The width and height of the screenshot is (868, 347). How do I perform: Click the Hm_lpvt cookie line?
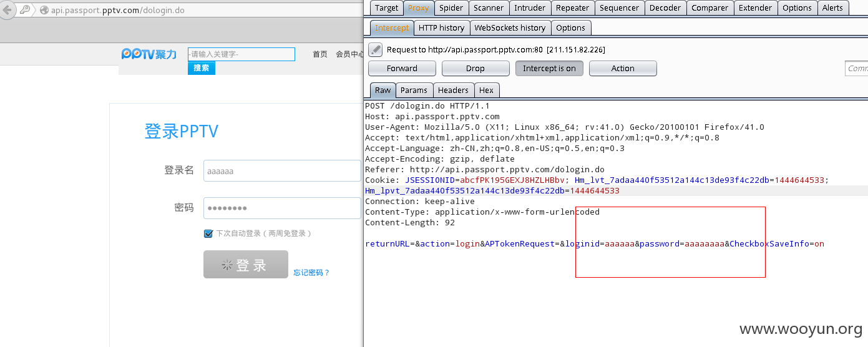[x=492, y=191]
